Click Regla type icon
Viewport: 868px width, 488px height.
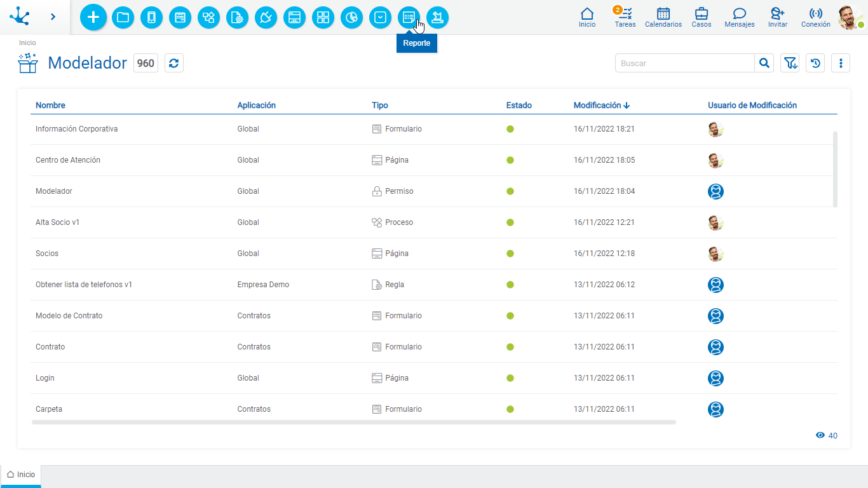[x=377, y=285]
